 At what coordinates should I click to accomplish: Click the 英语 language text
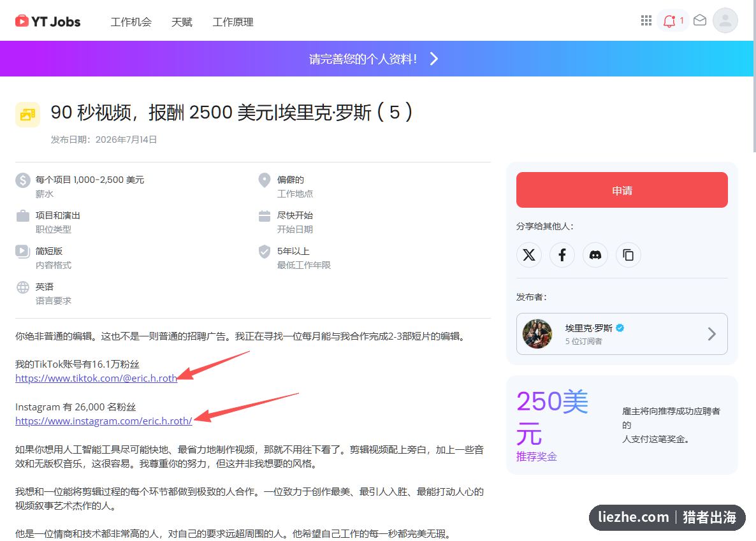[x=45, y=286]
